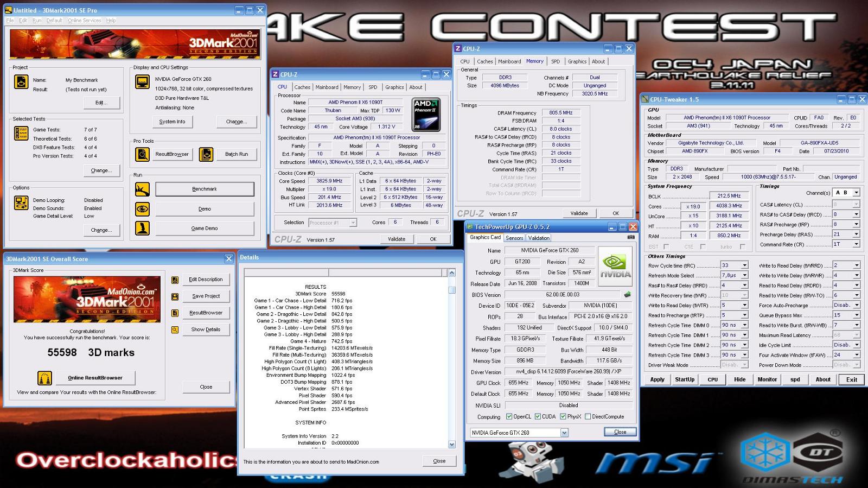
Task: Click the Game Demo joystick icon
Action: pos(142,228)
